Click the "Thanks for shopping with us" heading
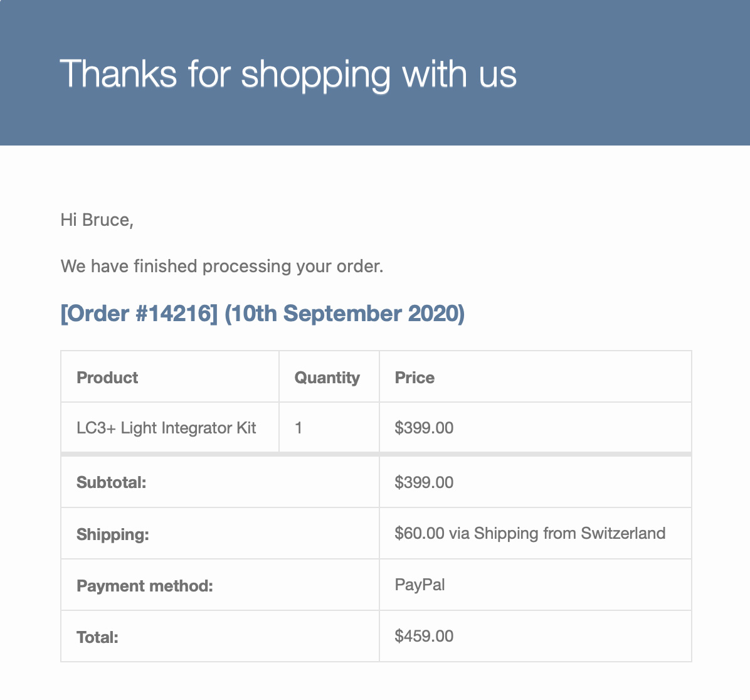Viewport: 750px width, 700px height. point(288,74)
